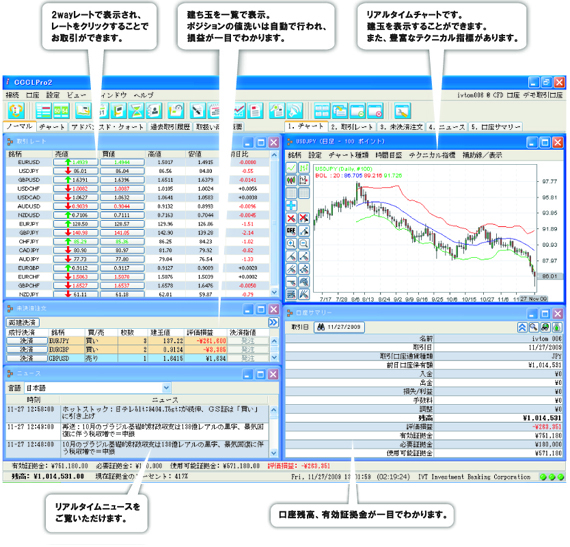The width and height of the screenshot is (570, 547).
Task: Open the 補助線/表示 chart menu
Action: [482, 155]
